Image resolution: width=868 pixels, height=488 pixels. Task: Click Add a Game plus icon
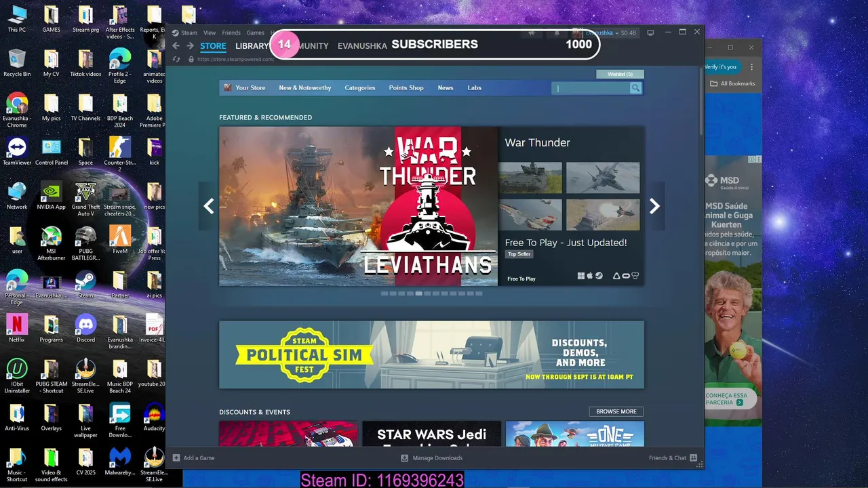coord(176,457)
